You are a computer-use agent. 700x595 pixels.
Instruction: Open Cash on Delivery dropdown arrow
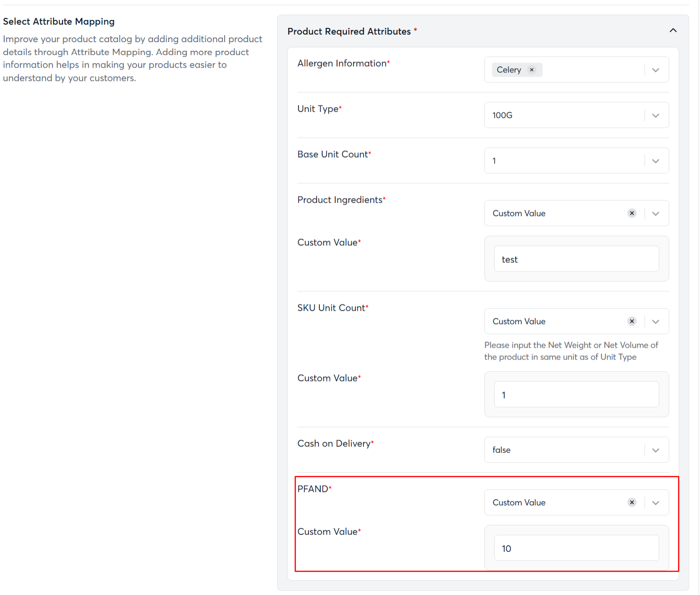coord(656,450)
